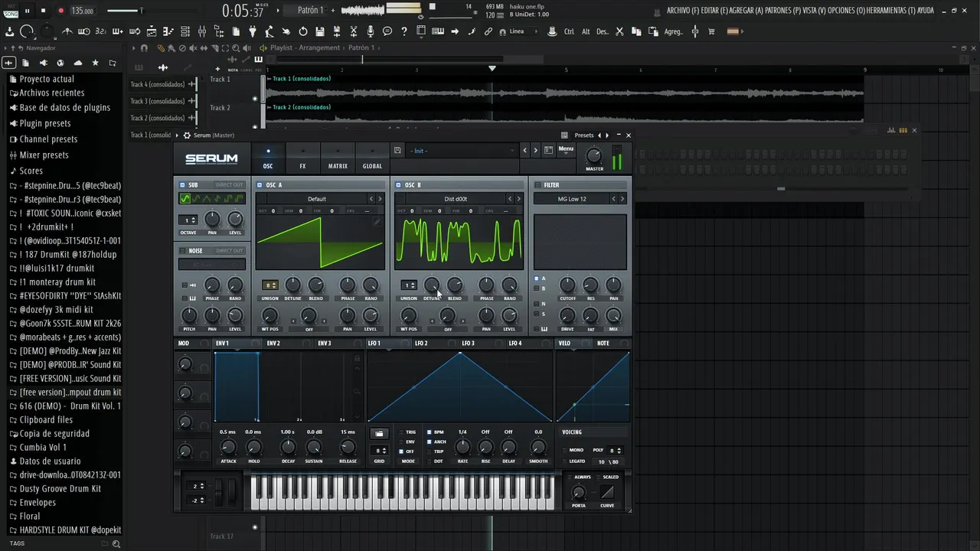This screenshot has width=980, height=551.
Task: Adjust the Serum MASTER volume knob
Action: click(594, 156)
